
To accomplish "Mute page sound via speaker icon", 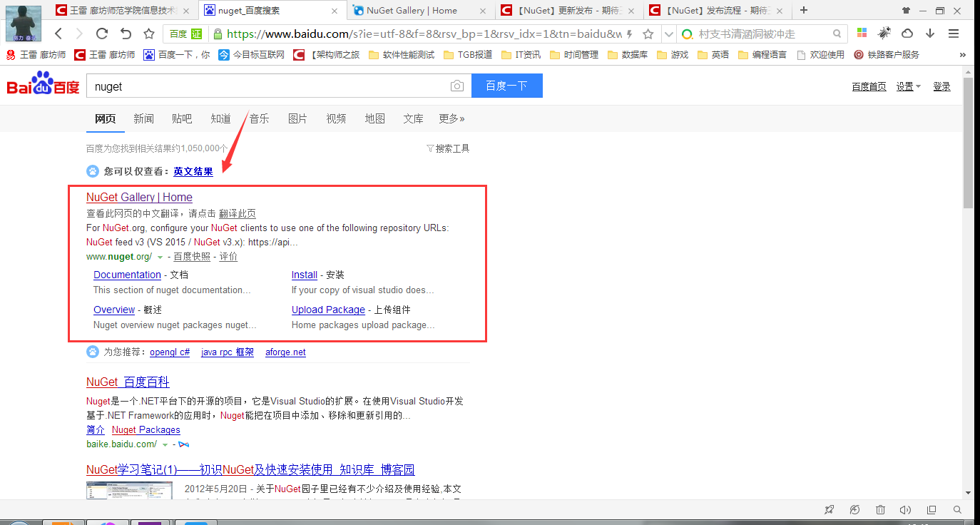I will point(906,510).
